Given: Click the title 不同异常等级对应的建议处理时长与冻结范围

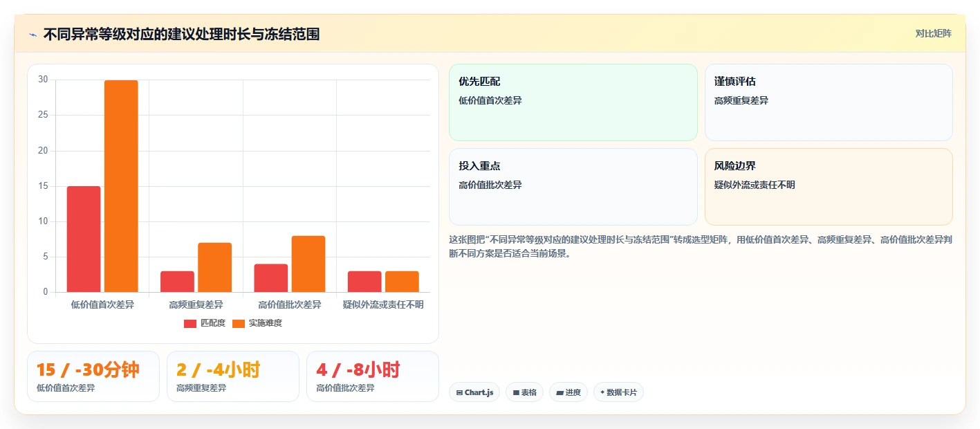Looking at the screenshot, I should pyautogui.click(x=181, y=35).
